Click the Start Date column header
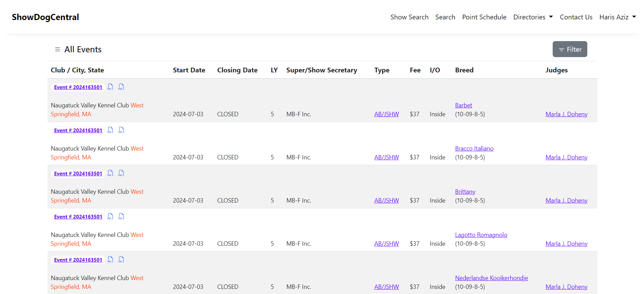644x294 pixels. [189, 70]
